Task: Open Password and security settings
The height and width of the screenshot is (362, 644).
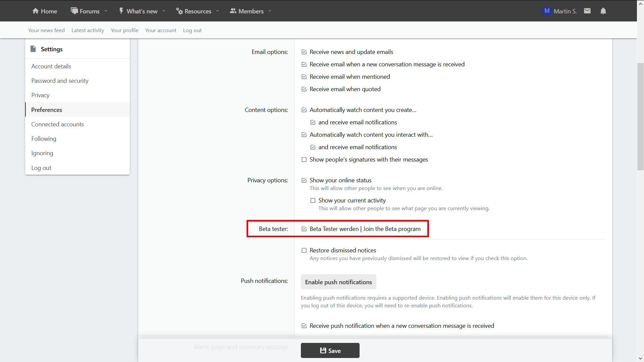Action: tap(60, 81)
